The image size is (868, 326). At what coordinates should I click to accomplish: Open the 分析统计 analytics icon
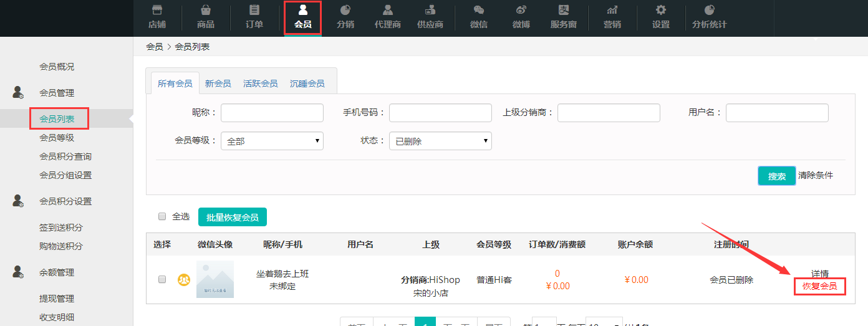tap(709, 11)
